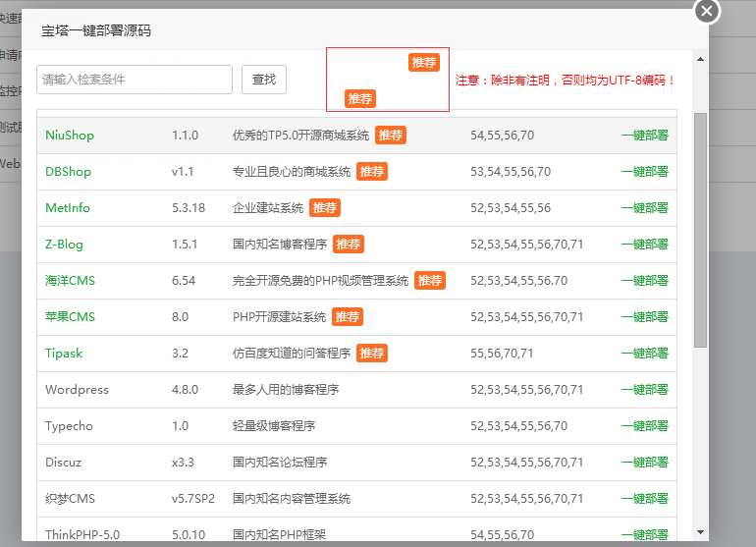This screenshot has width=756, height=547.
Task: Click description 仿百度知道的问答程序
Action: pyautogui.click(x=292, y=354)
